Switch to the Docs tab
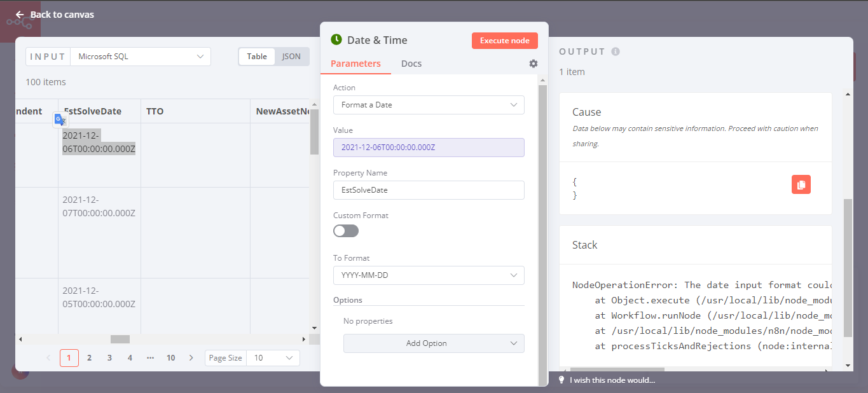Screen dimensions: 868x393 pyautogui.click(x=411, y=64)
